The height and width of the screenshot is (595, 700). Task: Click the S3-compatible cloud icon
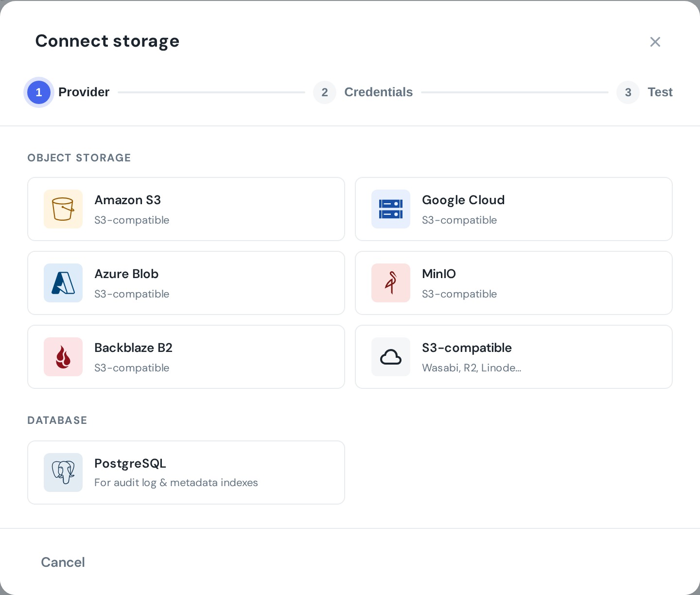(391, 357)
